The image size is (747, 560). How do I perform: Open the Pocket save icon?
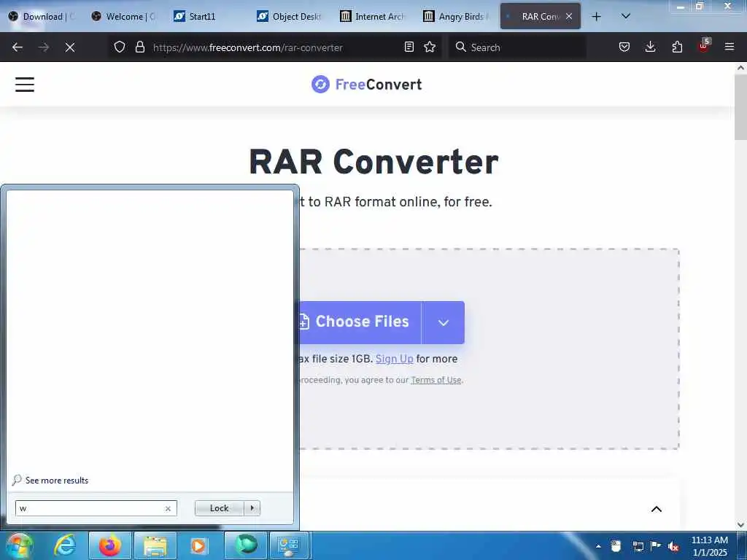point(624,47)
